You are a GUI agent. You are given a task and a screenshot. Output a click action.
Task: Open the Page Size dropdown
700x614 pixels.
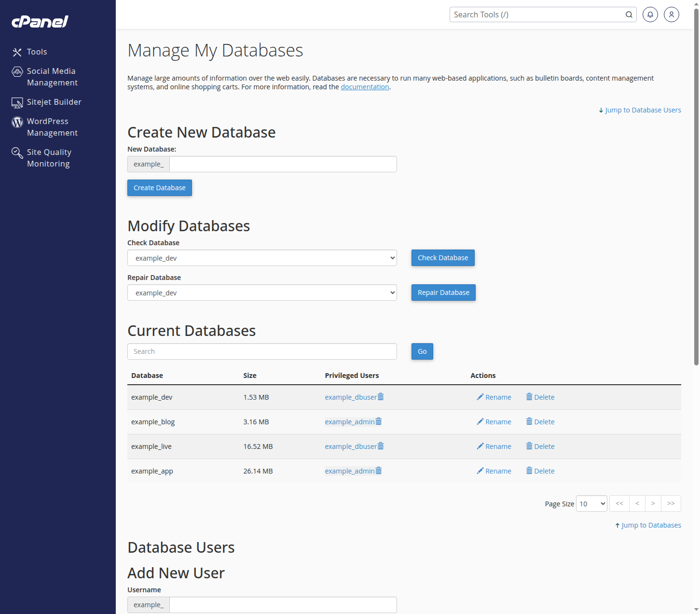[591, 503]
